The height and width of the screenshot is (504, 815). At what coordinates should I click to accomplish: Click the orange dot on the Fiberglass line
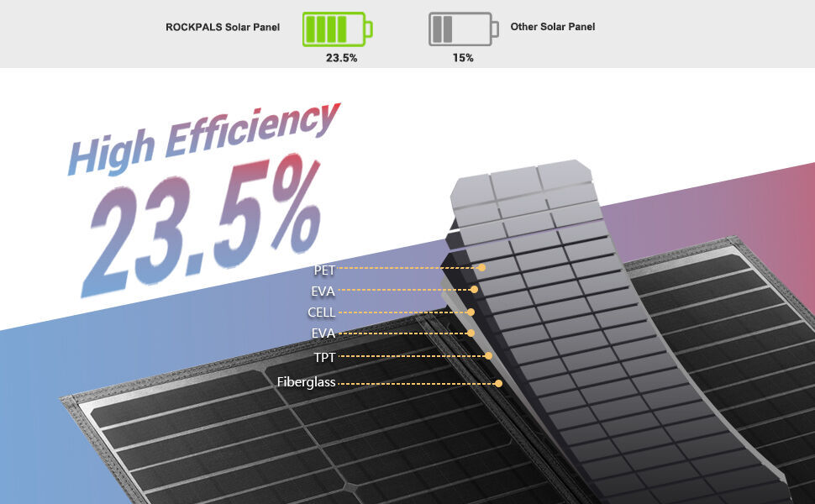[498, 383]
